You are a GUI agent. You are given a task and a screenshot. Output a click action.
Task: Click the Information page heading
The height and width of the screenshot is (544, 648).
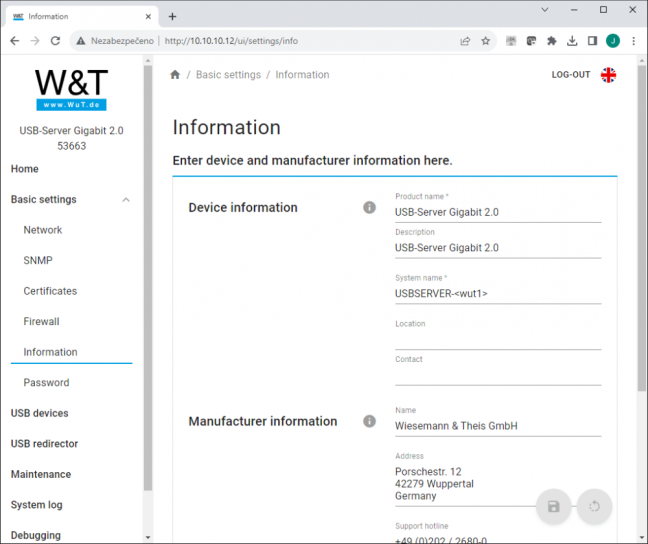pyautogui.click(x=226, y=127)
